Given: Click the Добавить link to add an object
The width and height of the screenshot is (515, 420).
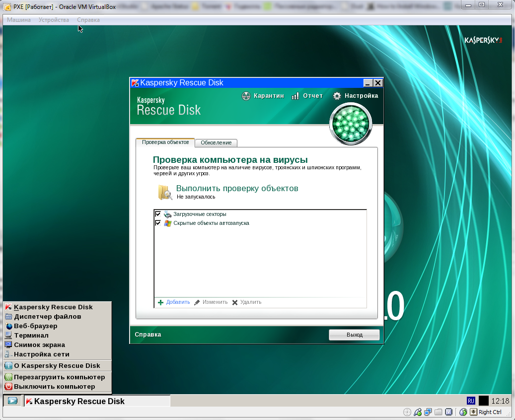Looking at the screenshot, I should click(178, 302).
